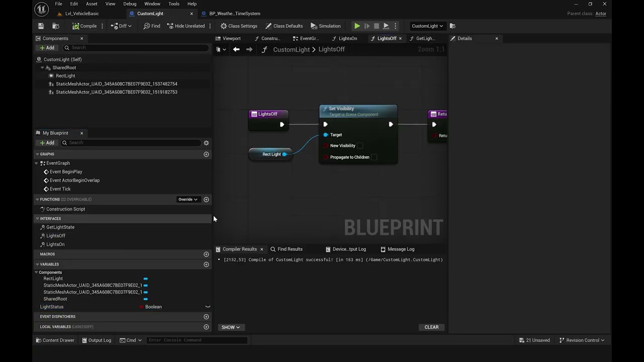Image resolution: width=644 pixels, height=362 pixels.
Task: Add a new variable
Action: click(206, 264)
